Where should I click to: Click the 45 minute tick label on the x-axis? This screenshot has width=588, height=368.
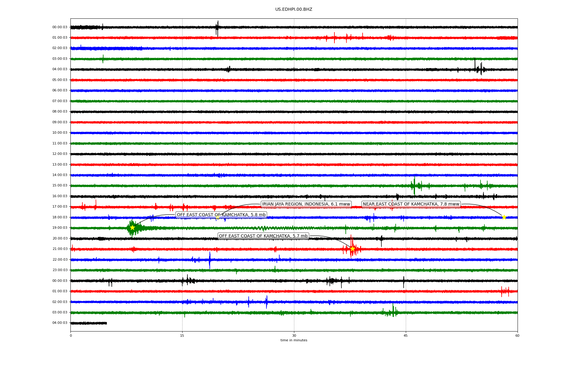click(x=406, y=335)
